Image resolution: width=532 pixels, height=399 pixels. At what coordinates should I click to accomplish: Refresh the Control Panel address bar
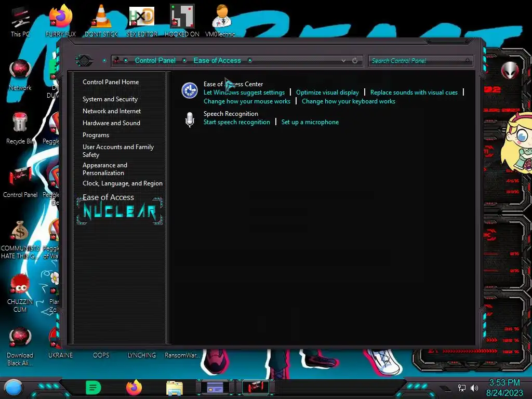[355, 61]
